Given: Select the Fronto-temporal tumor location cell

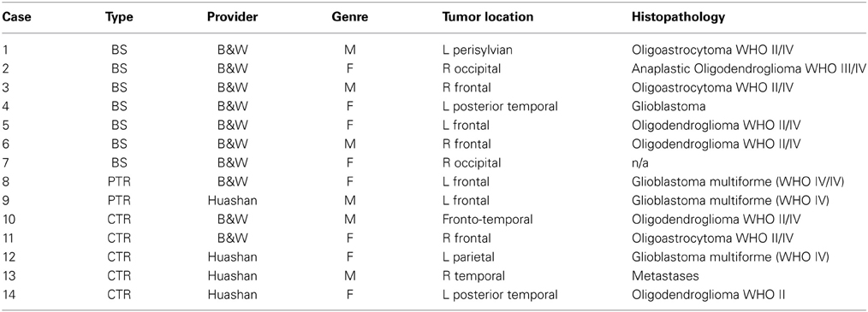Looking at the screenshot, I should point(488,219).
